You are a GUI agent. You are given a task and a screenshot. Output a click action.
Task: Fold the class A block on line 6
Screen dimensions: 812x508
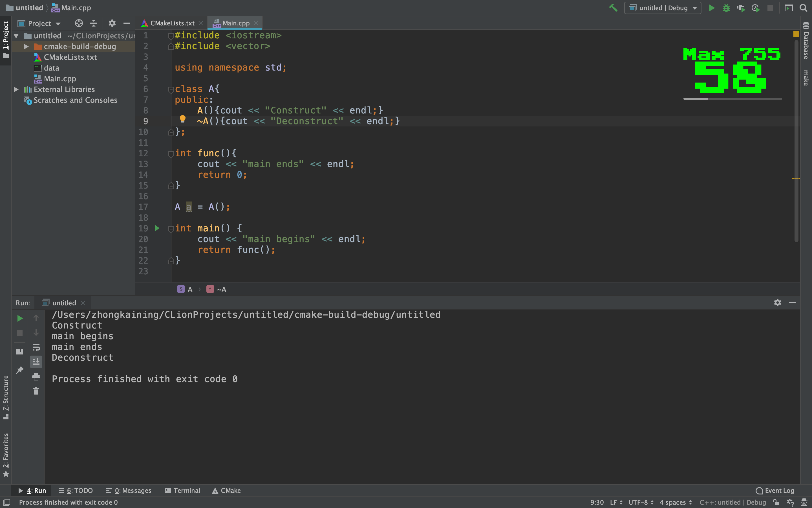tap(171, 89)
